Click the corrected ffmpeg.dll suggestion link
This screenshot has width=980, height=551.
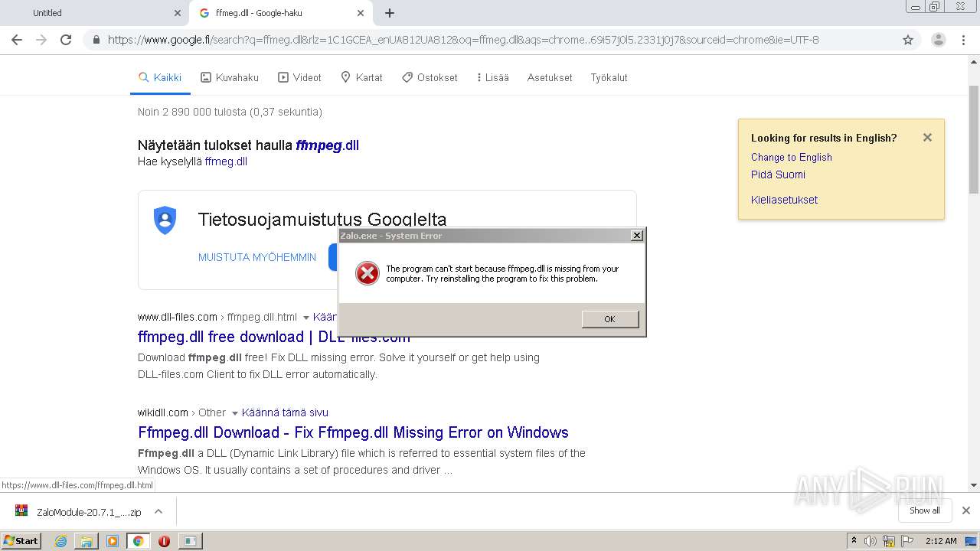[x=327, y=145]
